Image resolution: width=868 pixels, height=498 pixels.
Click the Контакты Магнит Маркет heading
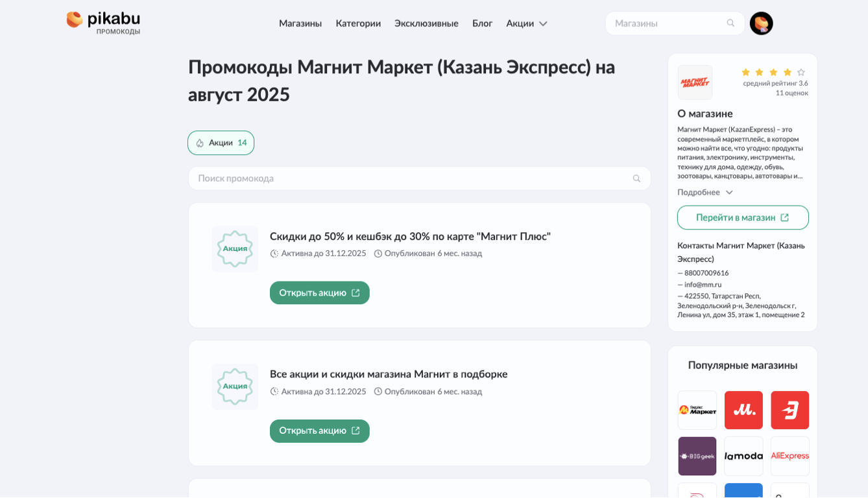741,252
